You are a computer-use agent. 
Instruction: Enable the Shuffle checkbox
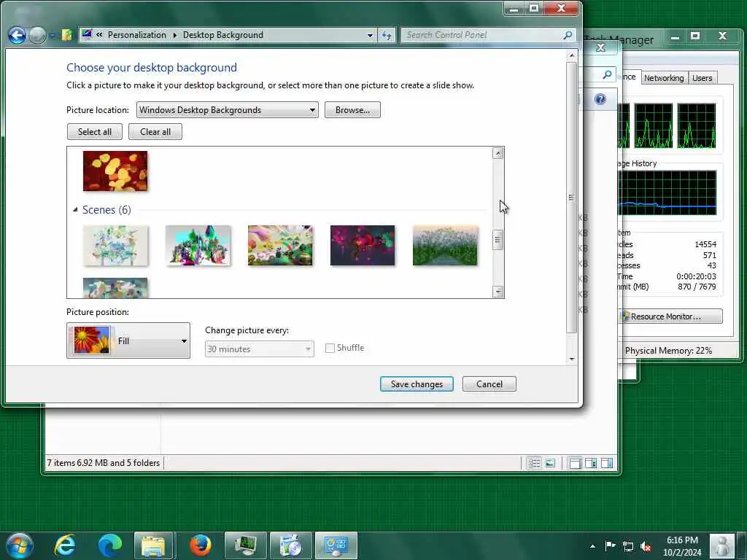[330, 348]
